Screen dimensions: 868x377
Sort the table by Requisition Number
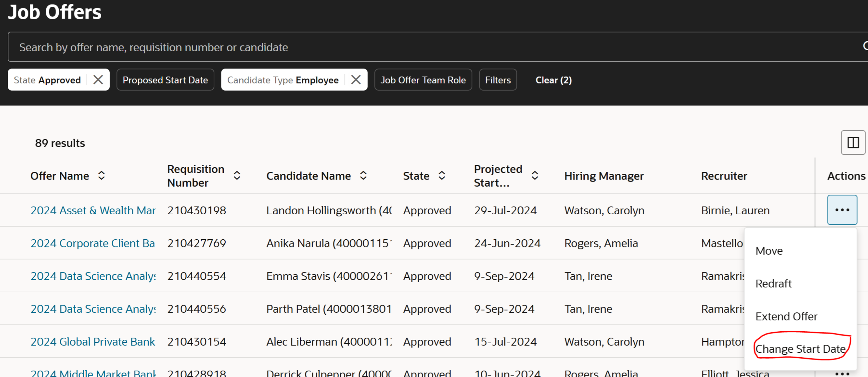click(237, 176)
